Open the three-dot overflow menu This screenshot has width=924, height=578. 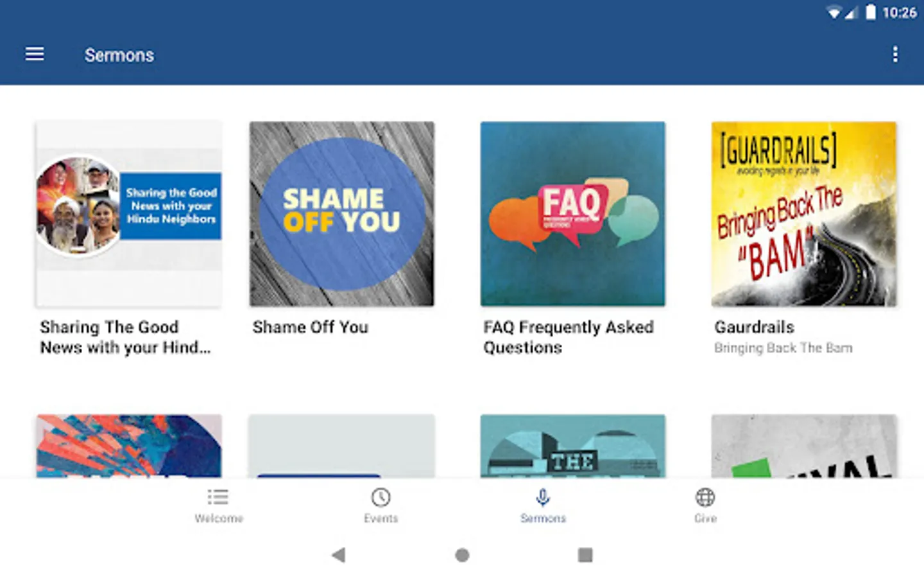tap(895, 55)
